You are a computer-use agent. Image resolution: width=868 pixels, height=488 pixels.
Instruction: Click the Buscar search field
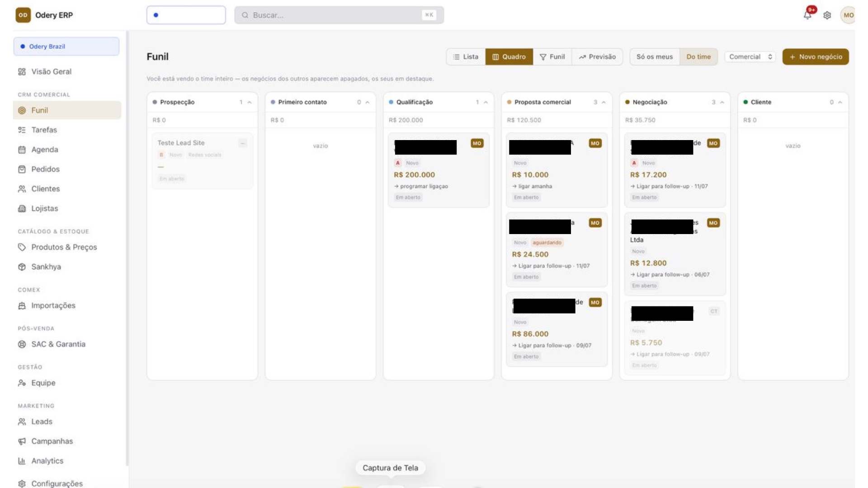click(x=339, y=15)
